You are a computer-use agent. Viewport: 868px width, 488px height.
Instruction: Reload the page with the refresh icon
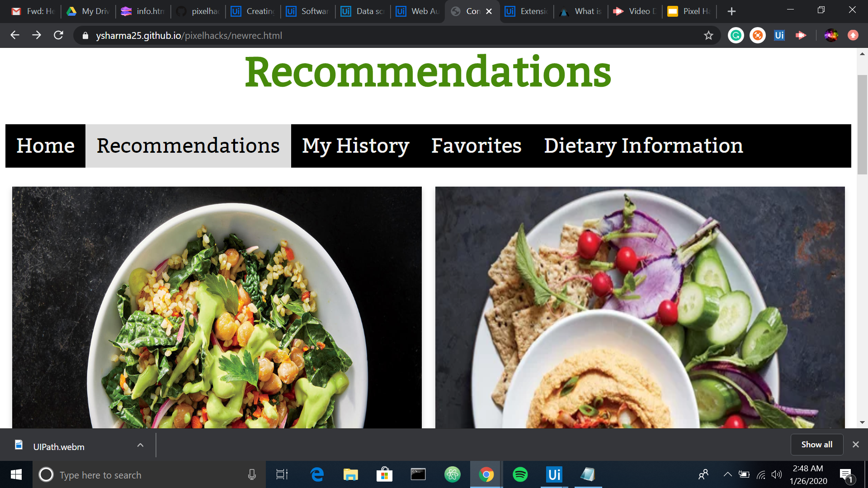(x=58, y=35)
